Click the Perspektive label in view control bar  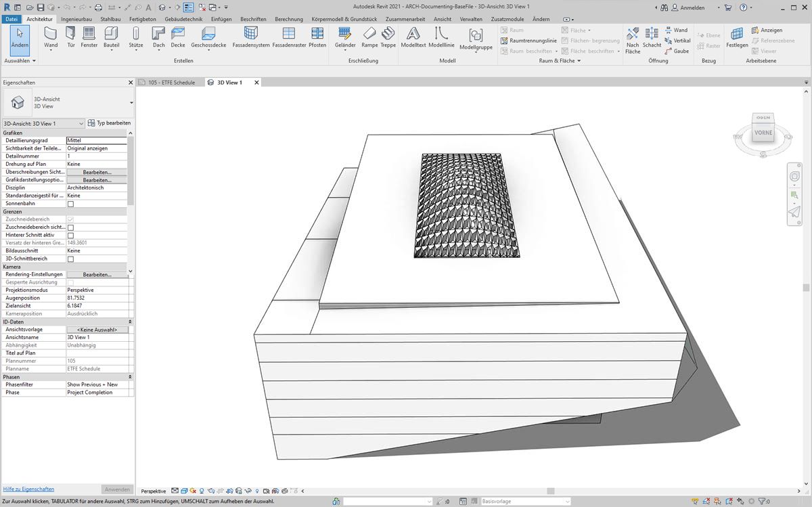pos(154,491)
